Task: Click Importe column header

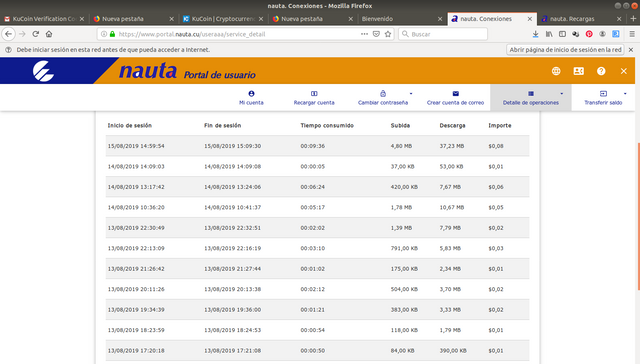Action: 500,126
